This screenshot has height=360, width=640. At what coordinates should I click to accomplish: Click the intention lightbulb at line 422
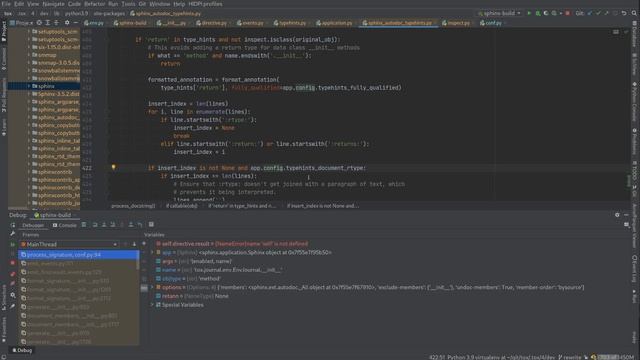[x=113, y=167]
